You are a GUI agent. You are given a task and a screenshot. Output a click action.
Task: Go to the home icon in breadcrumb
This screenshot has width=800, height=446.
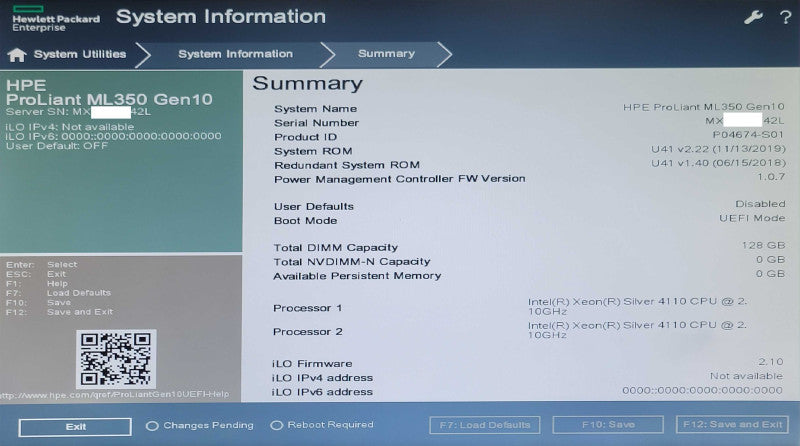click(16, 55)
